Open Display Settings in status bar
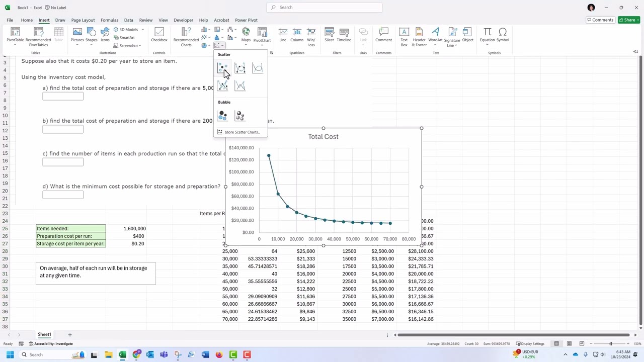This screenshot has height=362, width=644. pos(530,344)
